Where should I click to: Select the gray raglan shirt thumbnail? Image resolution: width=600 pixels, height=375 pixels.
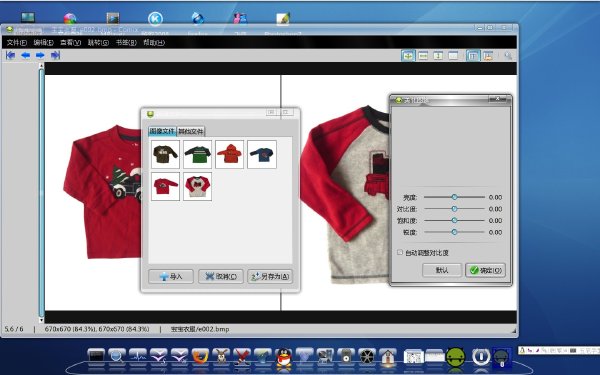tap(197, 186)
